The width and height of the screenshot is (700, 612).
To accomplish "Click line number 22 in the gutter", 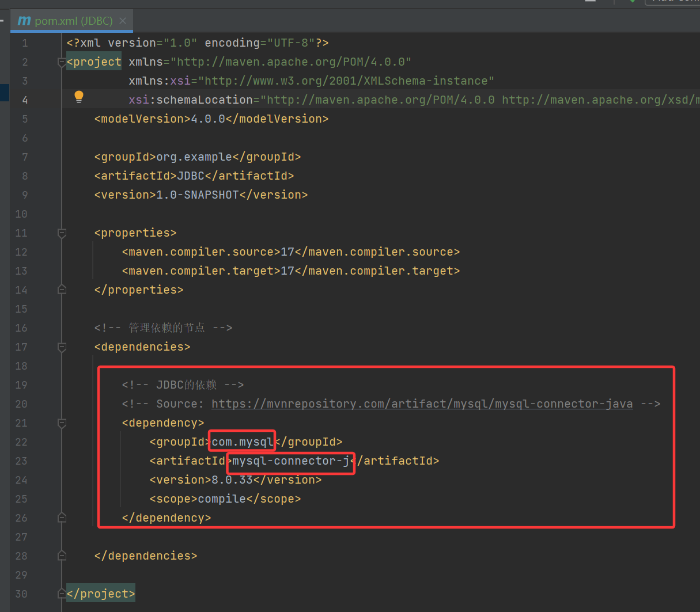I will (x=21, y=442).
